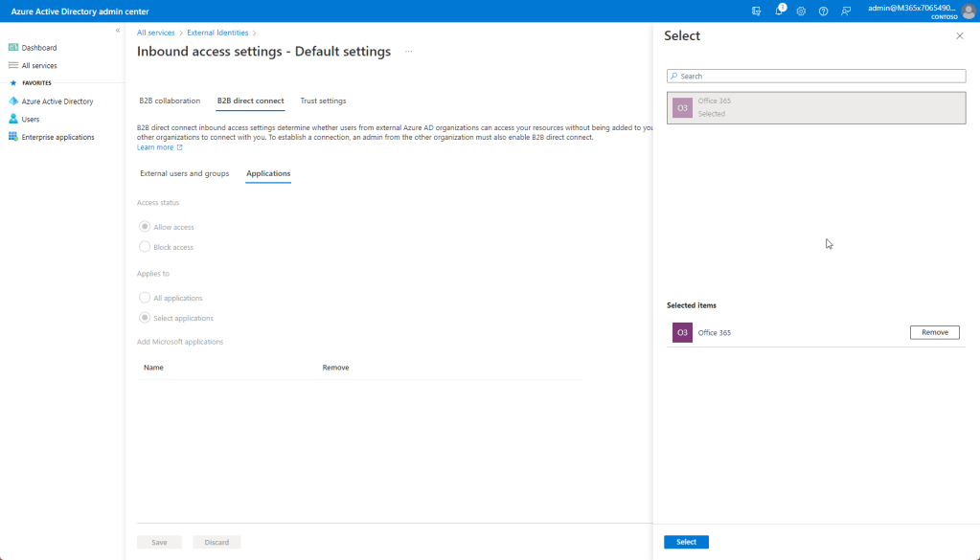This screenshot has width=980, height=560.
Task: Collapse the left navigation sidebar
Action: tap(118, 31)
